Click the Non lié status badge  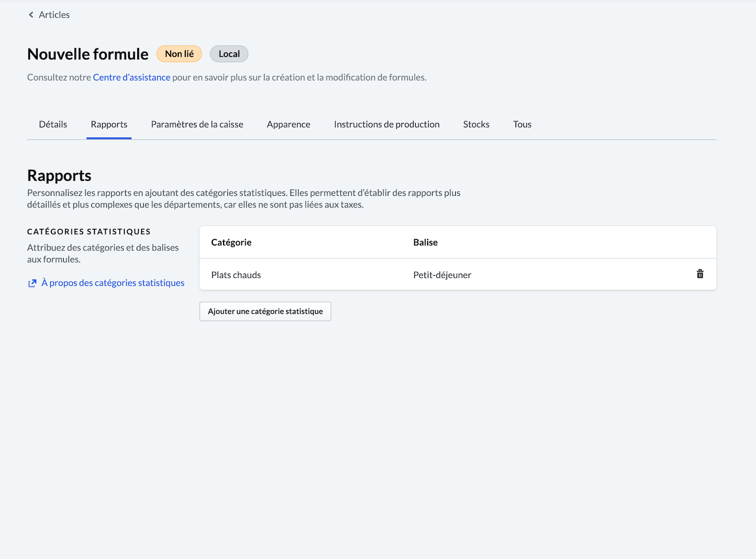[x=179, y=54]
